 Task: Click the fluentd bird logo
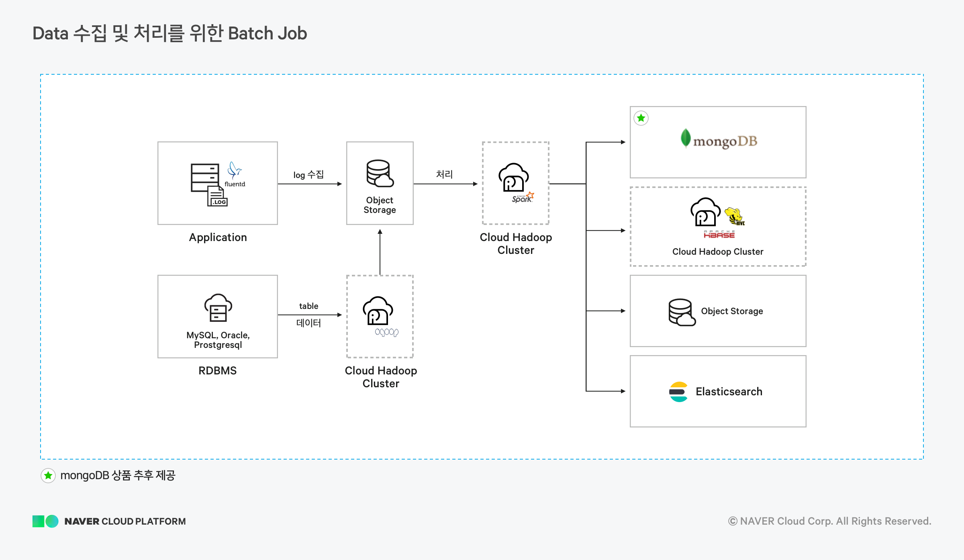click(235, 170)
